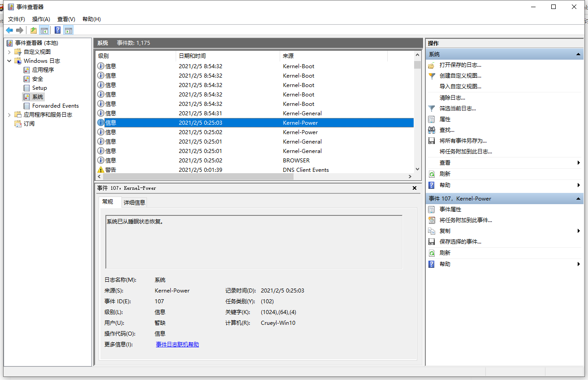Click the forward navigation arrow icon
This screenshot has width=588, height=380.
pyautogui.click(x=20, y=30)
